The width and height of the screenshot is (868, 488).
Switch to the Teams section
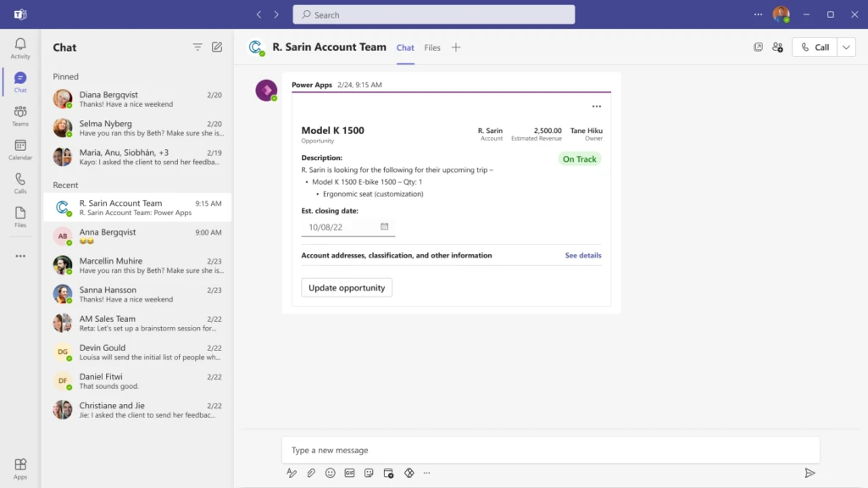coord(19,113)
